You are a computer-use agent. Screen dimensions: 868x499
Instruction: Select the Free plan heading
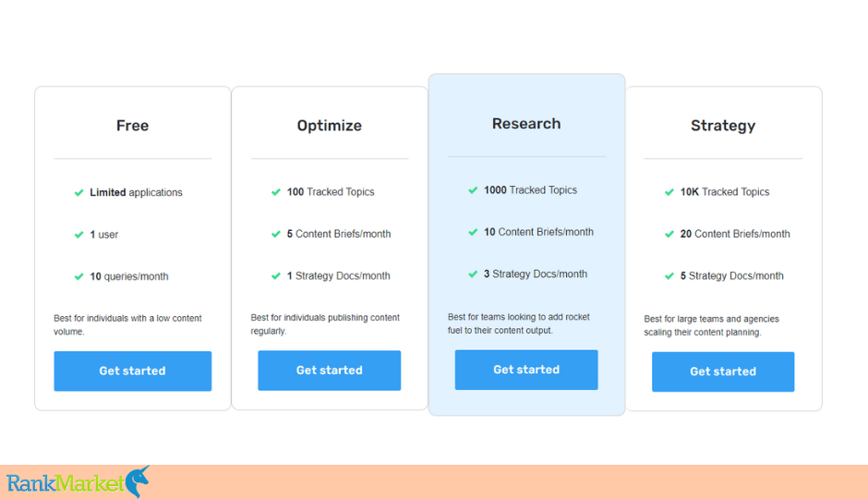tap(132, 126)
